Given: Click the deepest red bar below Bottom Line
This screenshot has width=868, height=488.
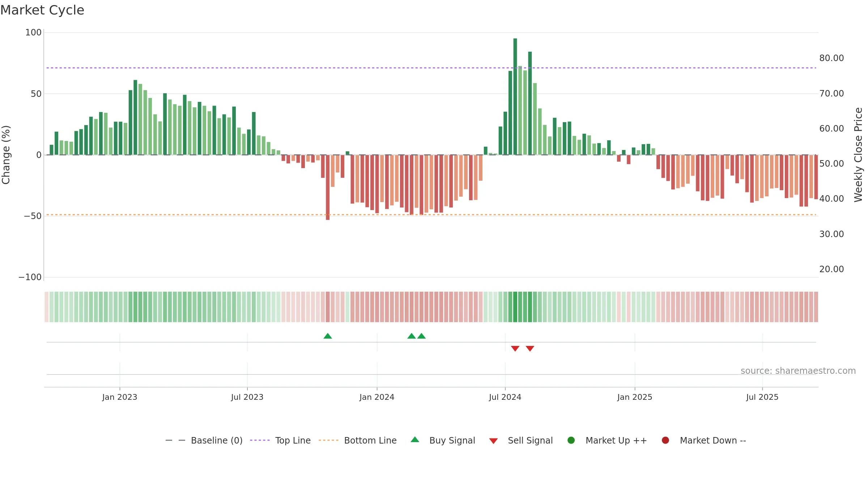Looking at the screenshot, I should coord(328,187).
